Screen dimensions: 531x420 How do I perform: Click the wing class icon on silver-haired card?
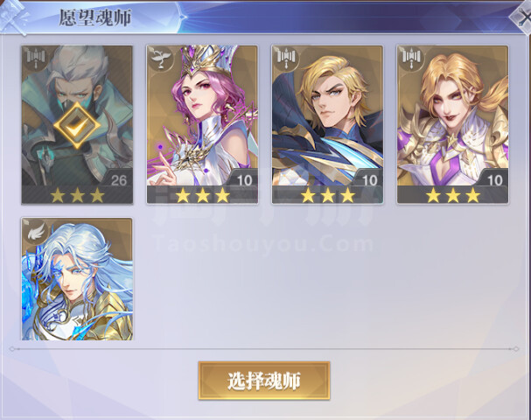pyautogui.click(x=36, y=231)
